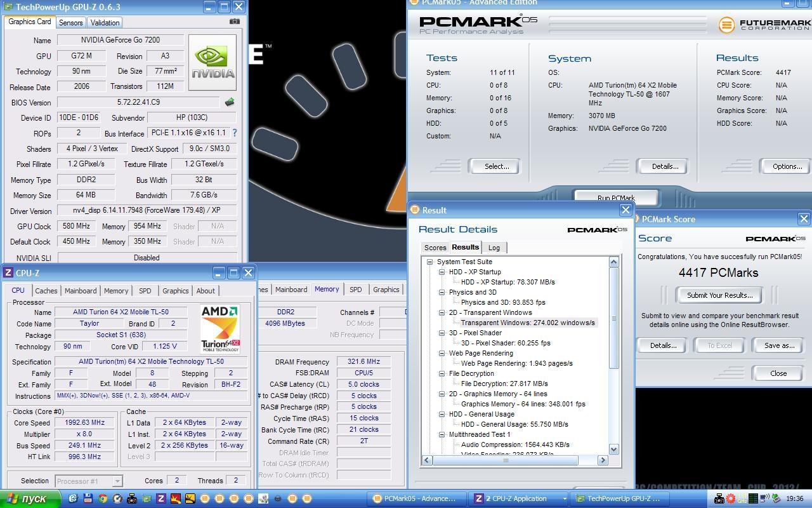812x508 pixels.
Task: Open the black camera icon in quick launch
Action: [132, 498]
